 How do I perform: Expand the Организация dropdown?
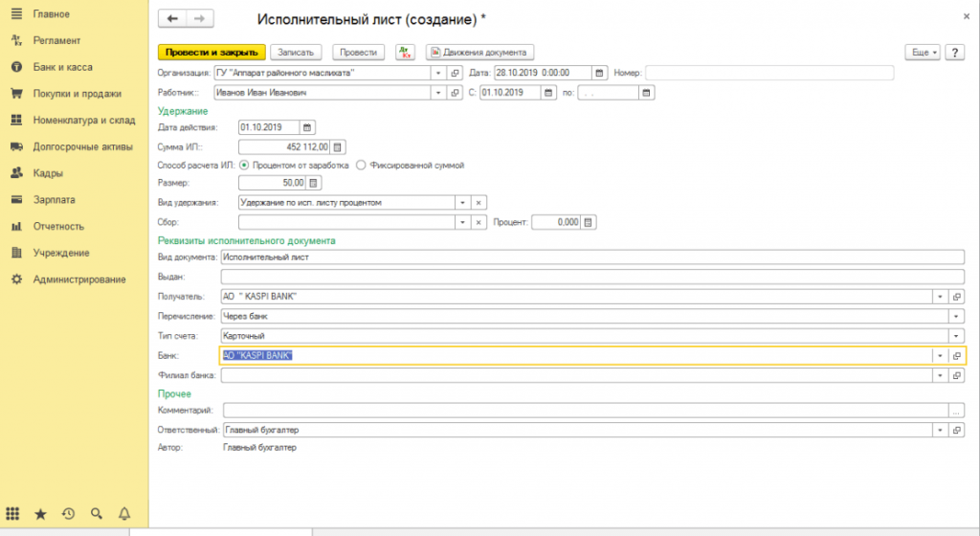[439, 73]
